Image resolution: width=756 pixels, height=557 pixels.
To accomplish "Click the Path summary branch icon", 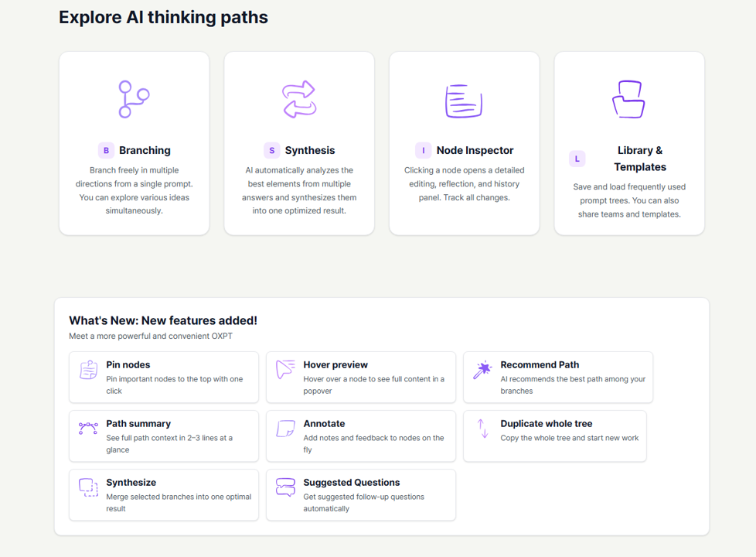I will pos(87,429).
